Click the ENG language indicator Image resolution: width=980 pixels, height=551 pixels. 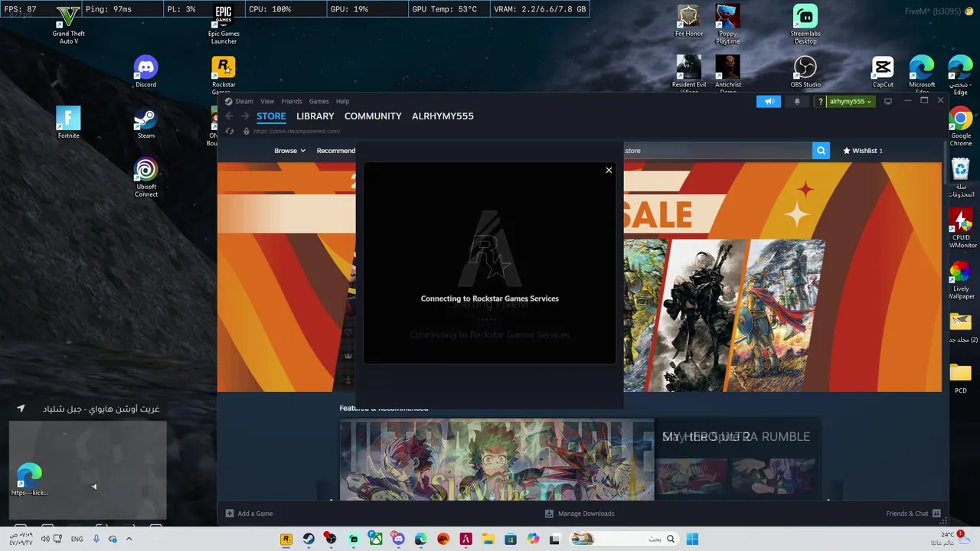(x=77, y=539)
